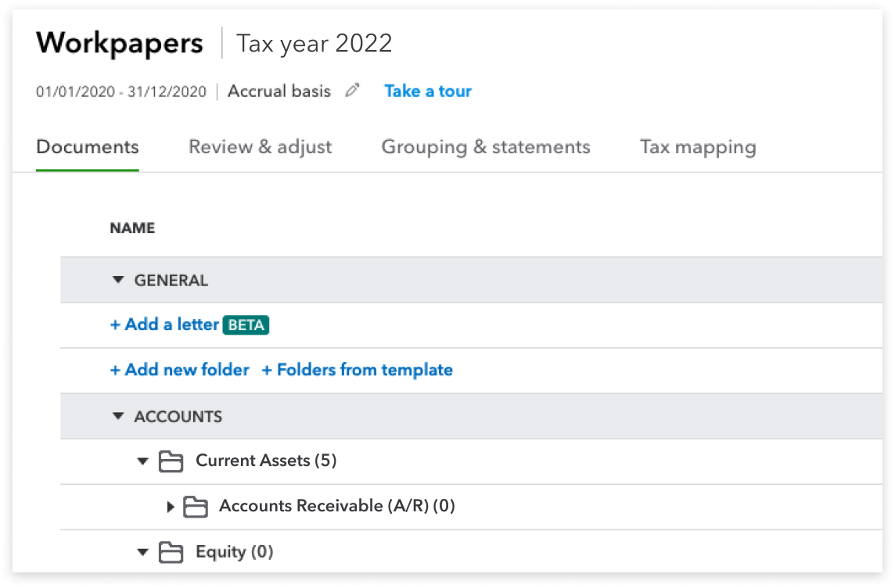The height and width of the screenshot is (588, 895).
Task: Collapse the Current Assets folder arrow
Action: click(x=142, y=461)
